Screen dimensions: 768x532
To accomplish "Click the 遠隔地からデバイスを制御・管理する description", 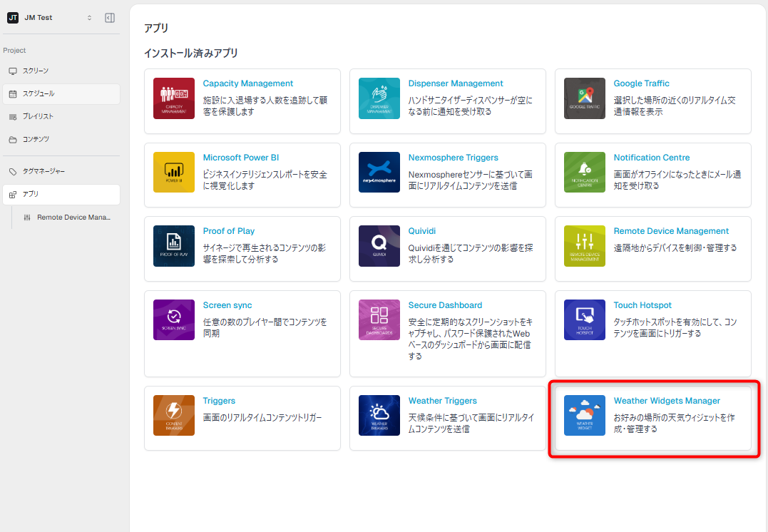I will click(x=675, y=248).
